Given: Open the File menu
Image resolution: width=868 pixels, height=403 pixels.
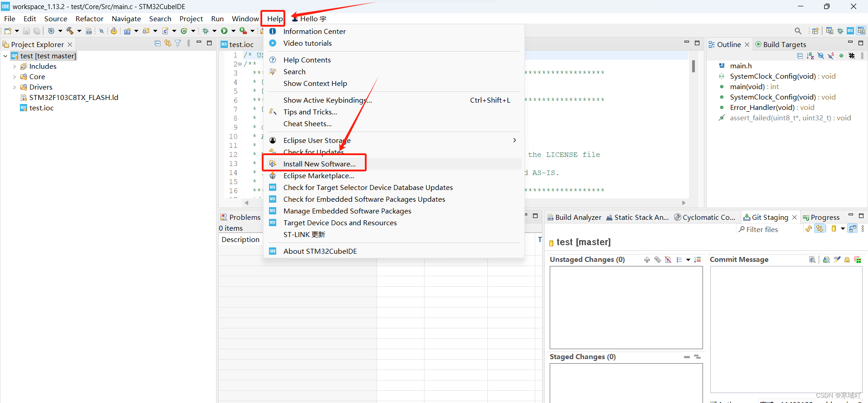Looking at the screenshot, I should click(x=9, y=19).
